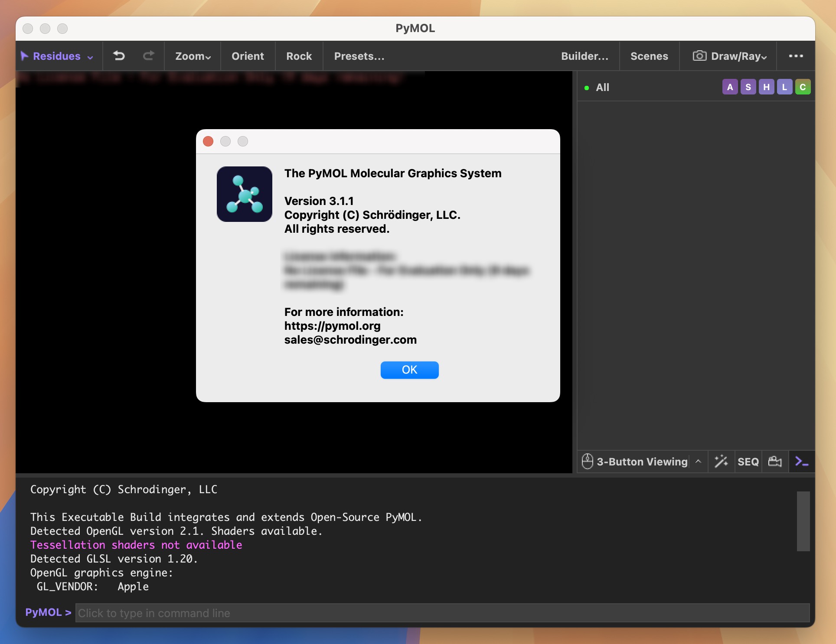Click 'Detected GLSL version 1.20.' log line
This screenshot has width=836, height=644.
(x=114, y=559)
